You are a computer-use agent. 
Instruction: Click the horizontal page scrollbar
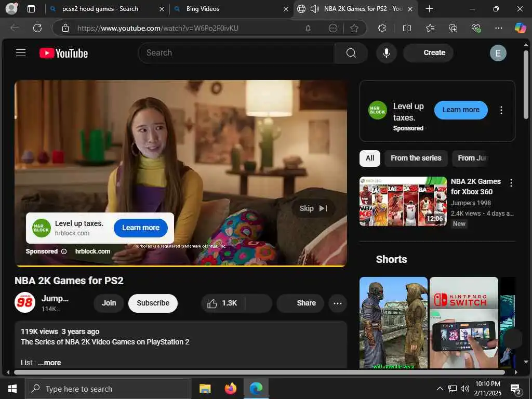pyautogui.click(x=259, y=372)
